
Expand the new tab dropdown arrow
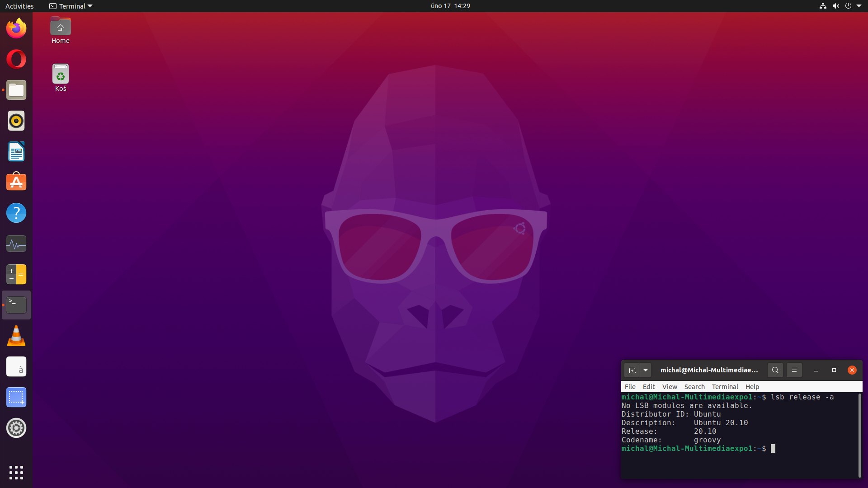tap(646, 370)
